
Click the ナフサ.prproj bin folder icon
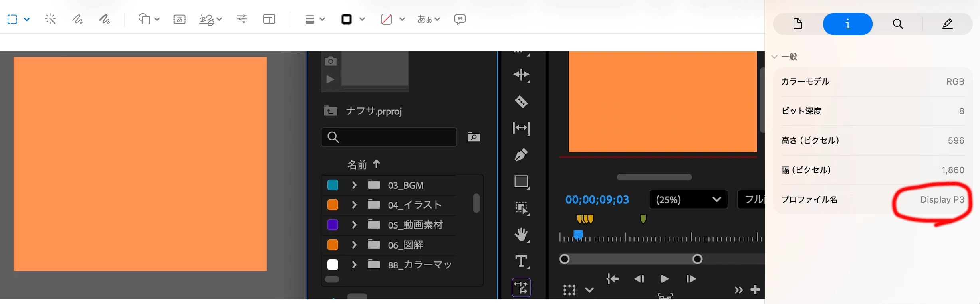click(330, 111)
